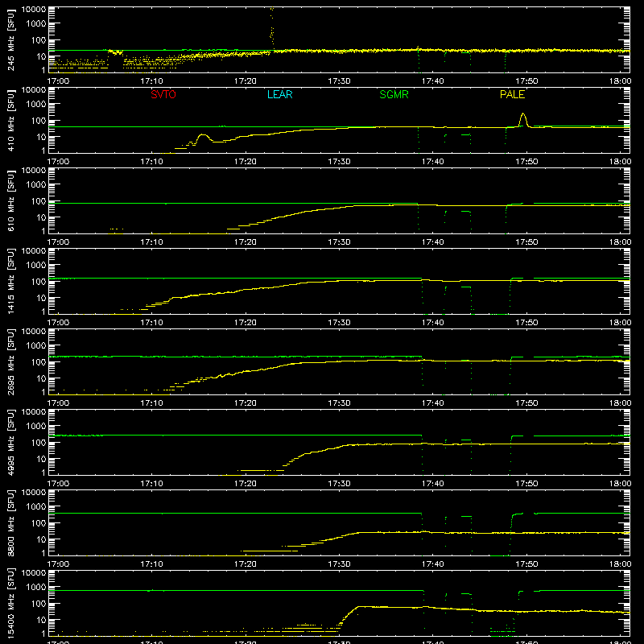The height and width of the screenshot is (644, 644).
Task: Click the 17:30 tick label under the 1415 MHz panel
Action: point(339,323)
